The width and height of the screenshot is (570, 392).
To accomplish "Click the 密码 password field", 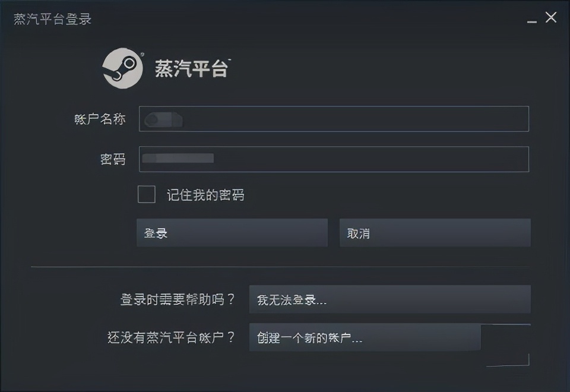I will [334, 159].
